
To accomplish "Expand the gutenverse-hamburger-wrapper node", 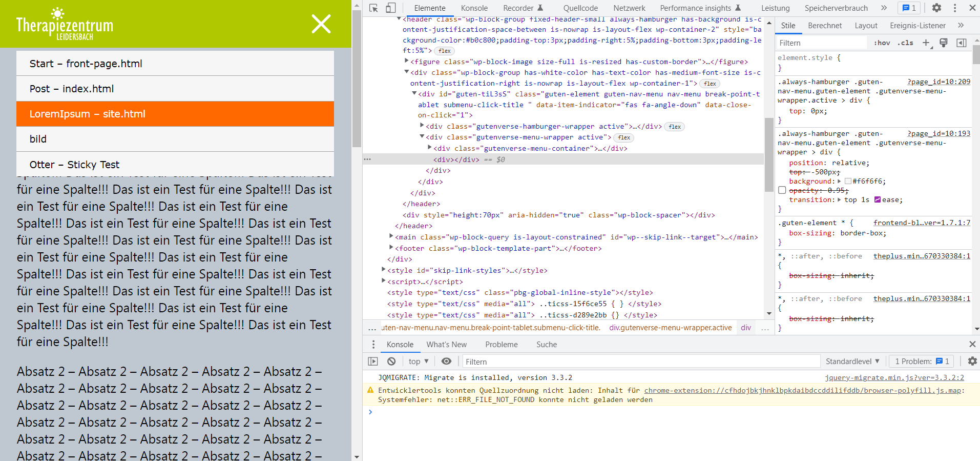I will pyautogui.click(x=422, y=126).
